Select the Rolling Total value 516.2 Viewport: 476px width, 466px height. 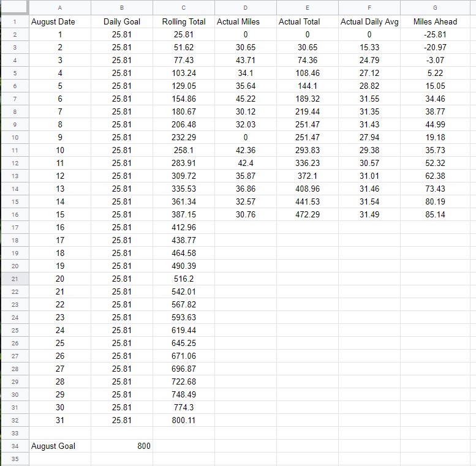pos(184,279)
